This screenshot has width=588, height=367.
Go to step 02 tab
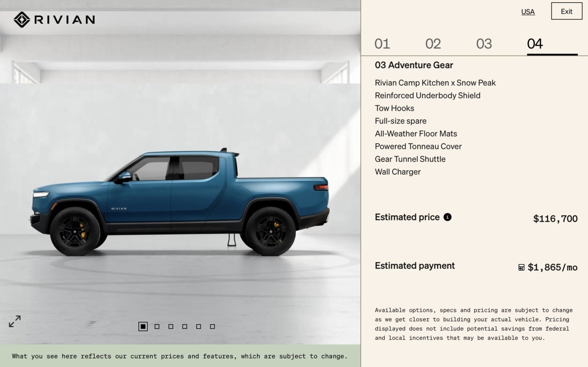[x=433, y=44]
